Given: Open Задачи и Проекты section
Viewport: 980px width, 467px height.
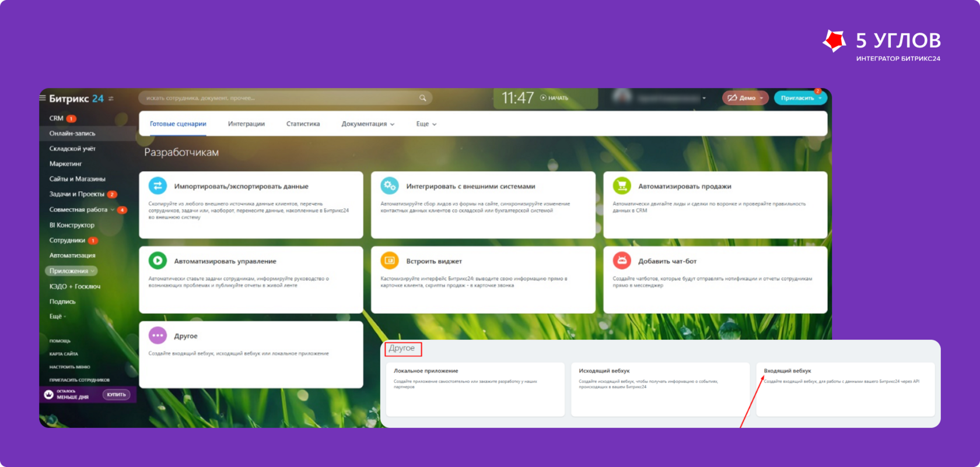Looking at the screenshot, I should (76, 194).
